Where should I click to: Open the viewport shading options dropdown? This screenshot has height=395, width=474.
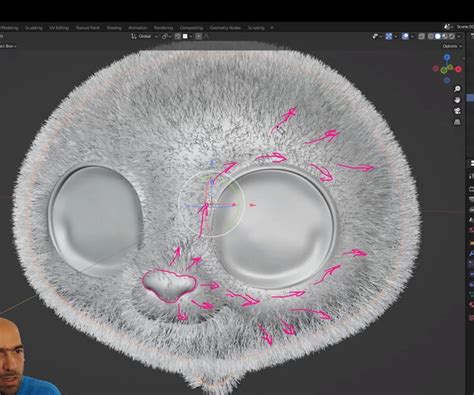pos(459,36)
